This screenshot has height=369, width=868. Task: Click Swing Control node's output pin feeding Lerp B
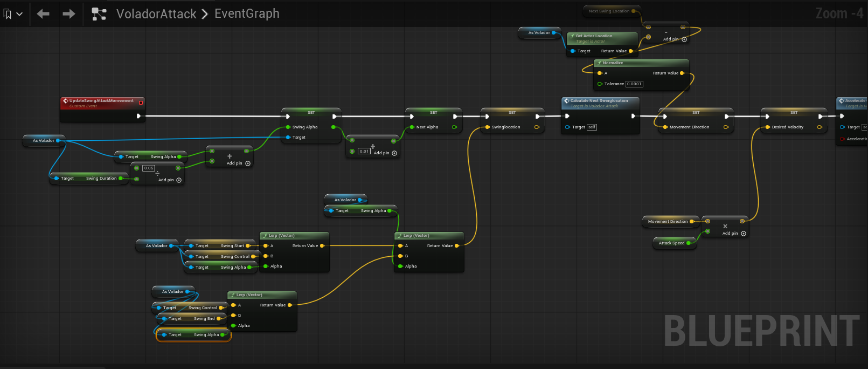[253, 257]
